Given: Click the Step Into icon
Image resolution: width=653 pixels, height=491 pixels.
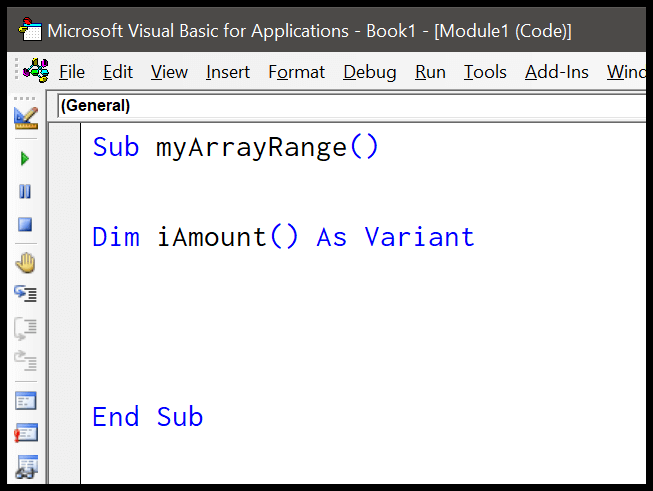Looking at the screenshot, I should 25,294.
